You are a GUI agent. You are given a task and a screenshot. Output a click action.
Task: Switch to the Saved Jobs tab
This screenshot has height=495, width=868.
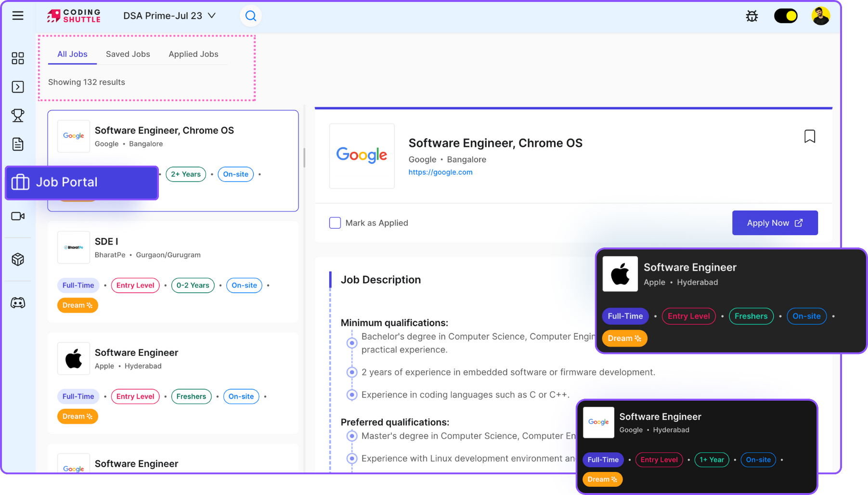[x=128, y=54]
